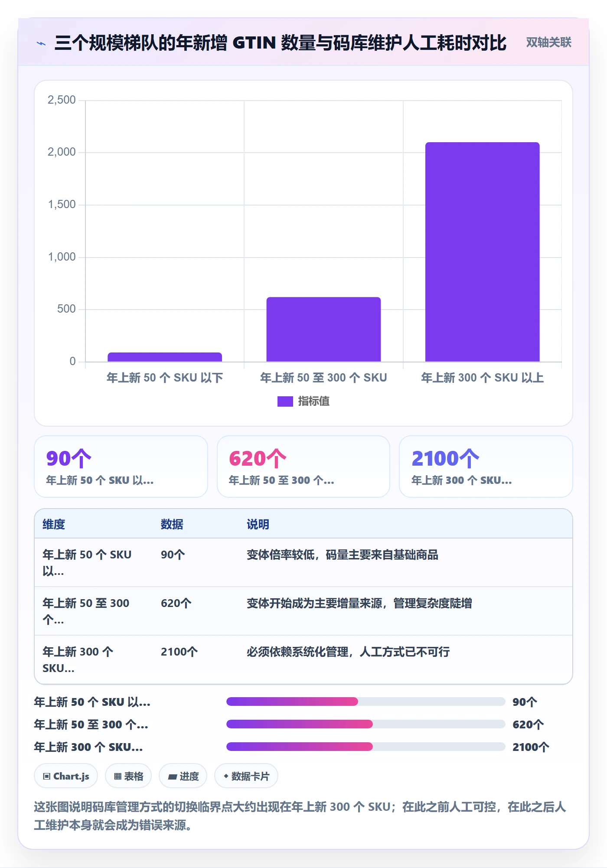Click the chart bar for 年上新 50 至 300 个 SKU
607x868 pixels.
323,329
